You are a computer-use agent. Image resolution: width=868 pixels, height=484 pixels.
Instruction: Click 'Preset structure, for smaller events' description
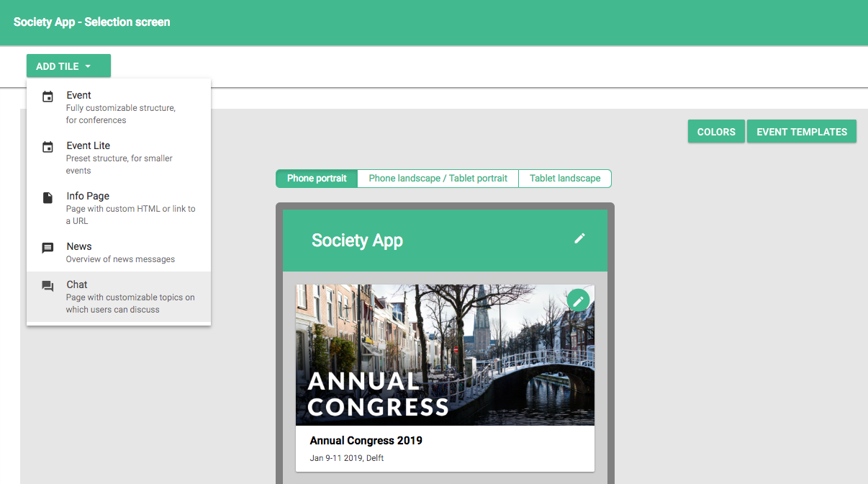[119, 164]
